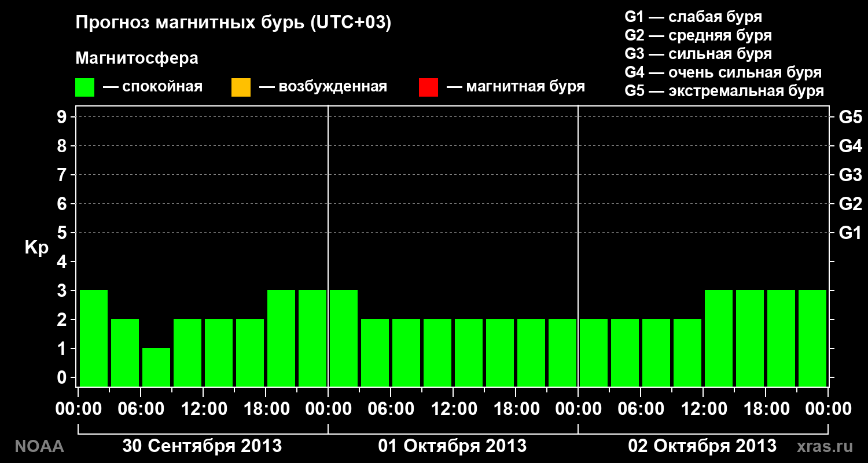This screenshot has height=463, width=868.
Task: Click the '06:00' tick label on 02 Октября
Action: click(641, 409)
